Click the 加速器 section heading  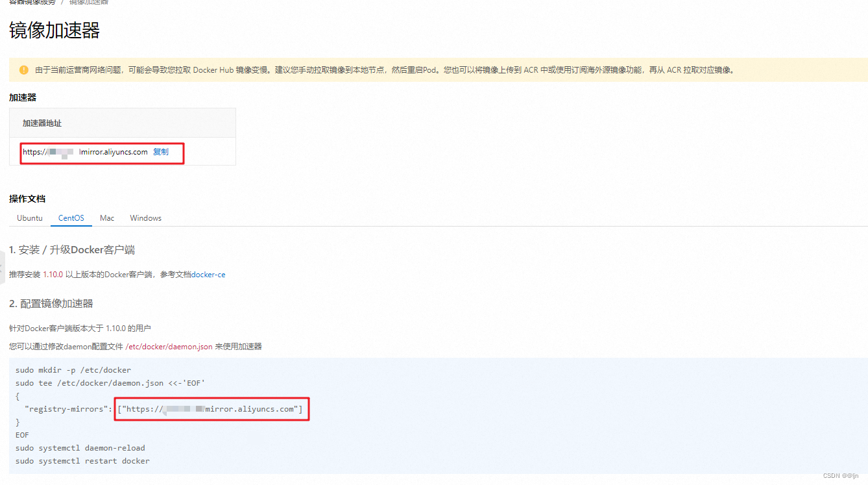click(x=23, y=97)
